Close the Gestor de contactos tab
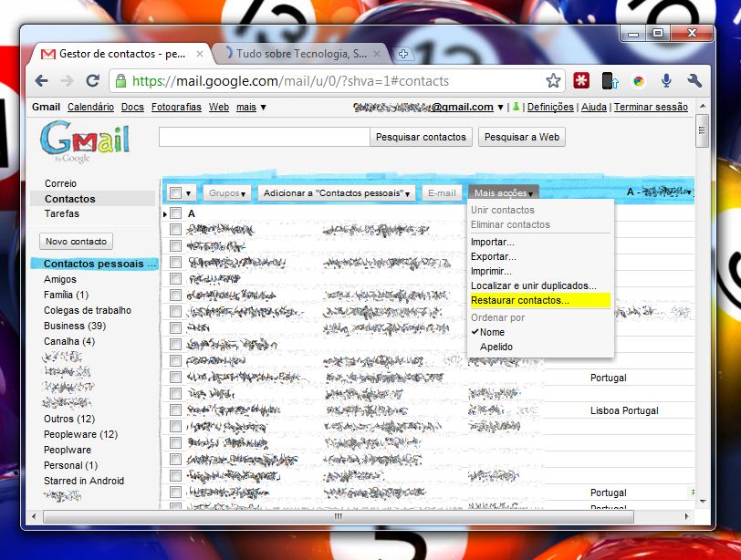 [200, 54]
